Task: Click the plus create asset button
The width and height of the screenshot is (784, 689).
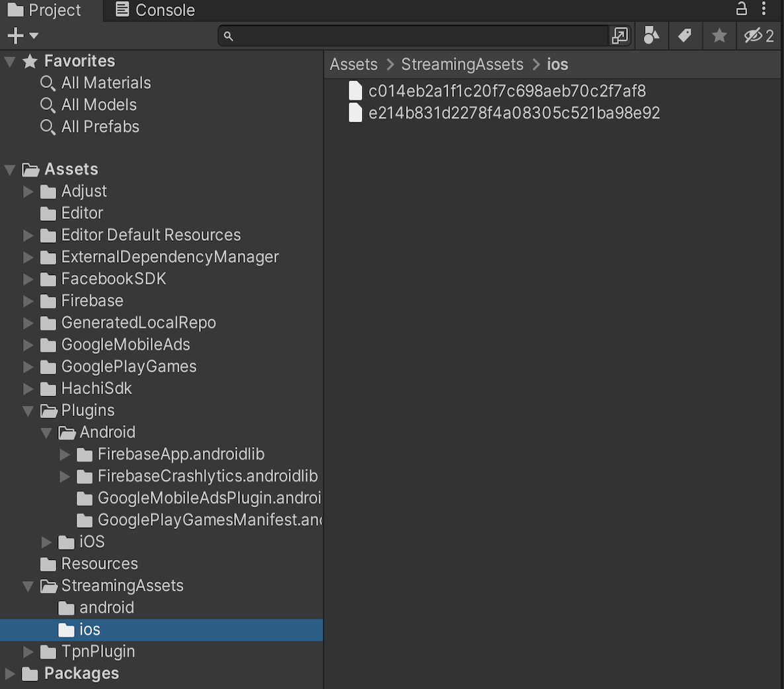Action: [x=15, y=36]
